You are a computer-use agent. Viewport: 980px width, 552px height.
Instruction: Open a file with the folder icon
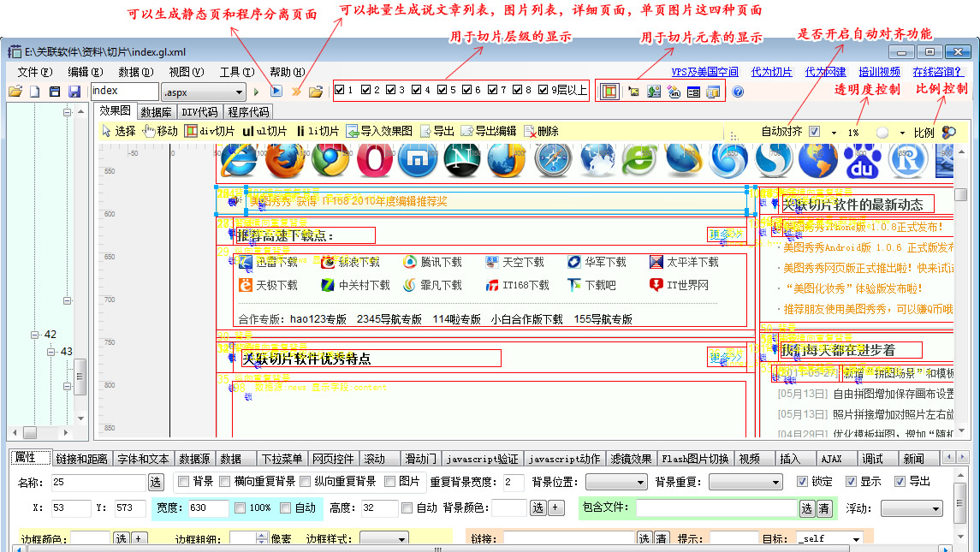[x=15, y=92]
